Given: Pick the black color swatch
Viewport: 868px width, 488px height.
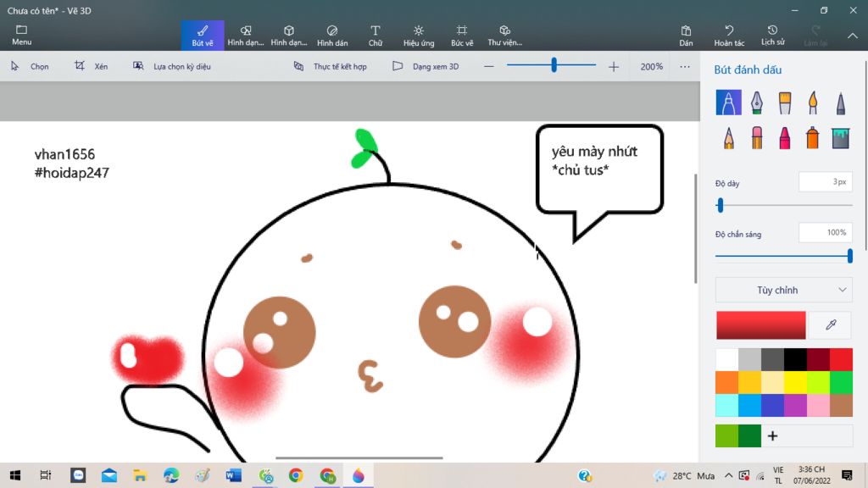Looking at the screenshot, I should click(795, 359).
